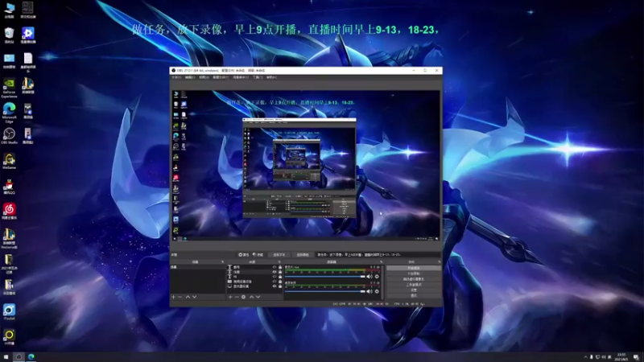Click 开始推流 Start Streaming button

(x=414, y=269)
